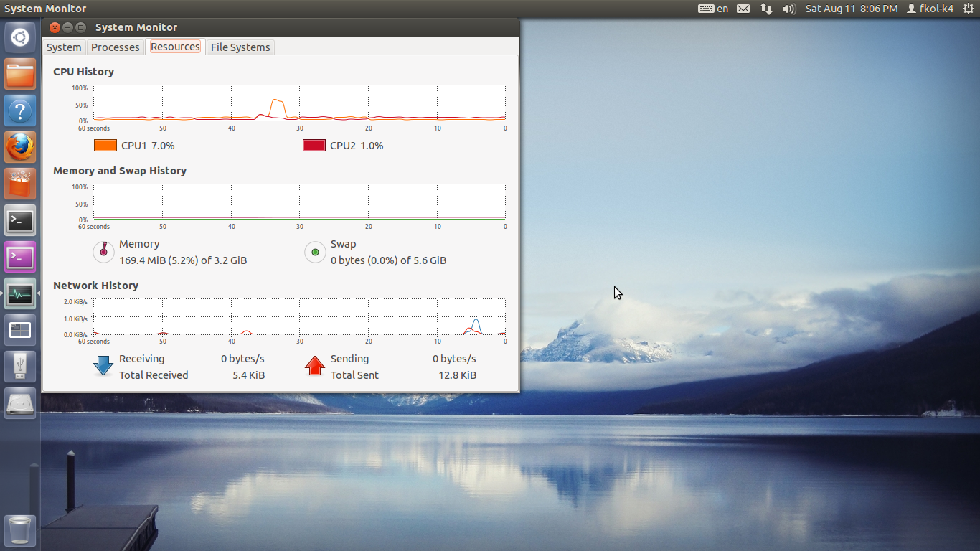The image size is (980, 551).
Task: Select System Monitor icon in launcher
Action: point(20,293)
